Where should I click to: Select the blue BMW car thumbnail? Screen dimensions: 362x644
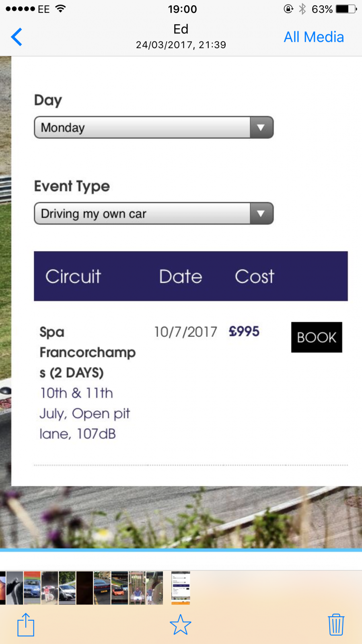click(32, 588)
